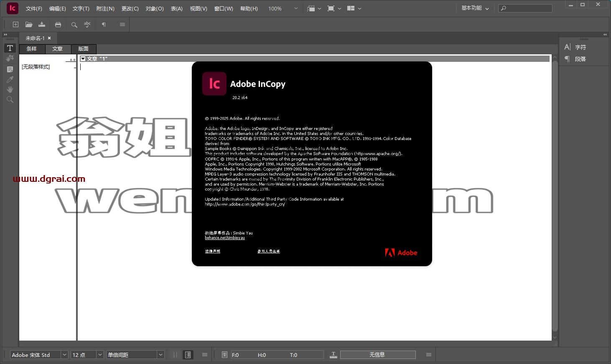Screen dimensions: 611x364
Task: Toggle the paragraph style column icon
Action: (188, 355)
